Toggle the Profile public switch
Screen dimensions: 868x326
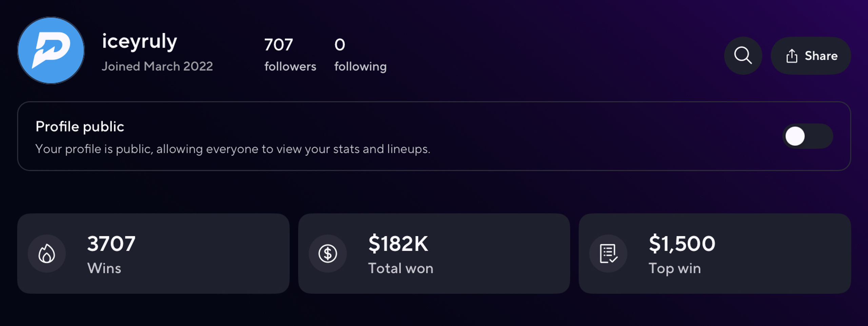point(808,136)
